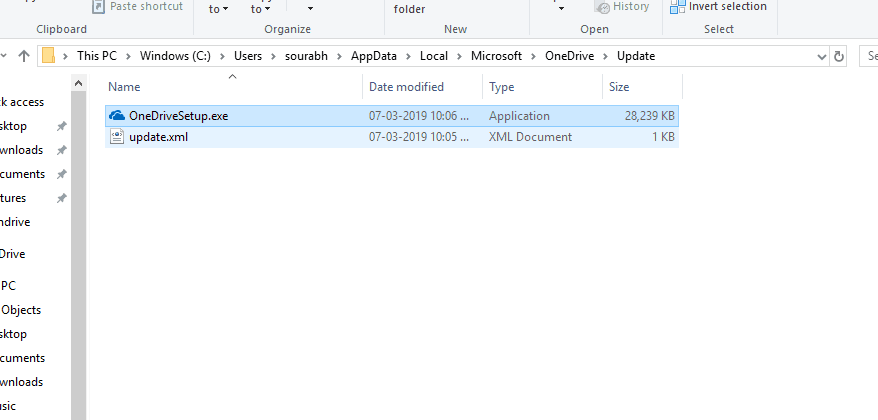Navigate to Windows (C:) breadcrumb

coord(175,56)
